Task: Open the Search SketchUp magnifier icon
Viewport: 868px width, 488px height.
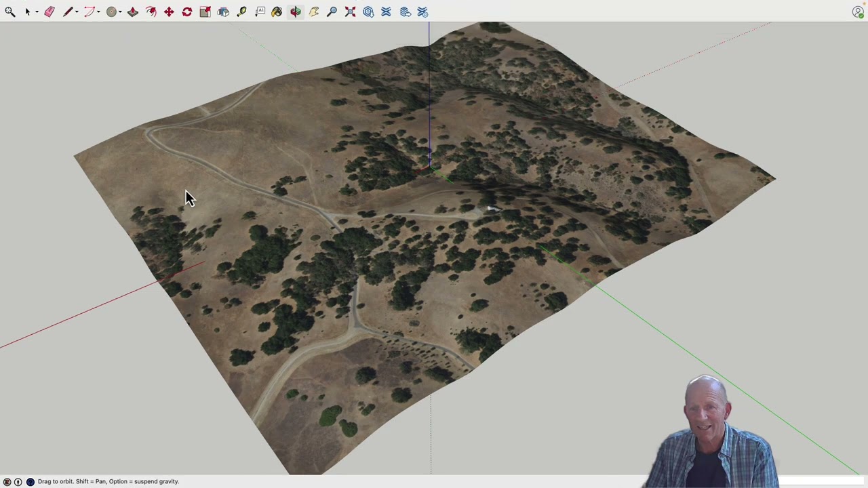Action: point(9,12)
